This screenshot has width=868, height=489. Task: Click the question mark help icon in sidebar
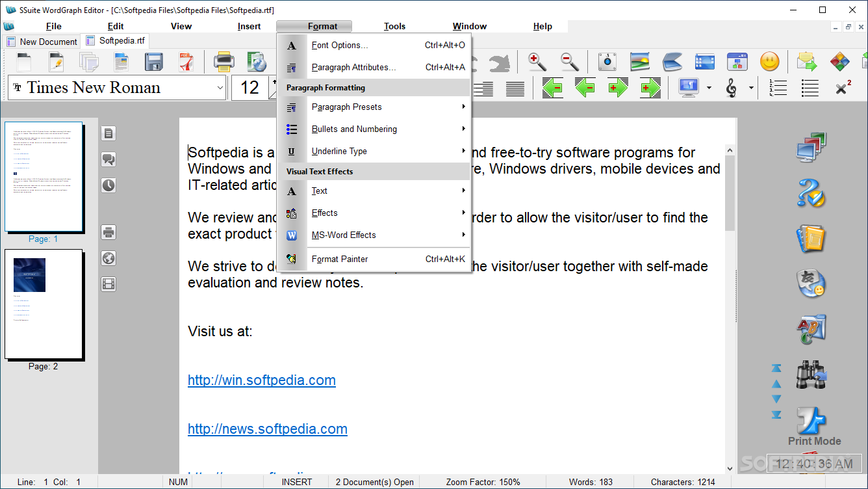coord(811,193)
